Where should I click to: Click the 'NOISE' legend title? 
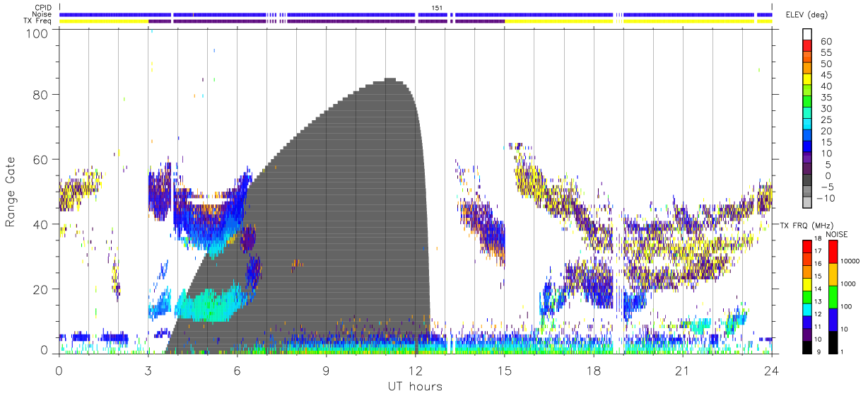click(838, 234)
